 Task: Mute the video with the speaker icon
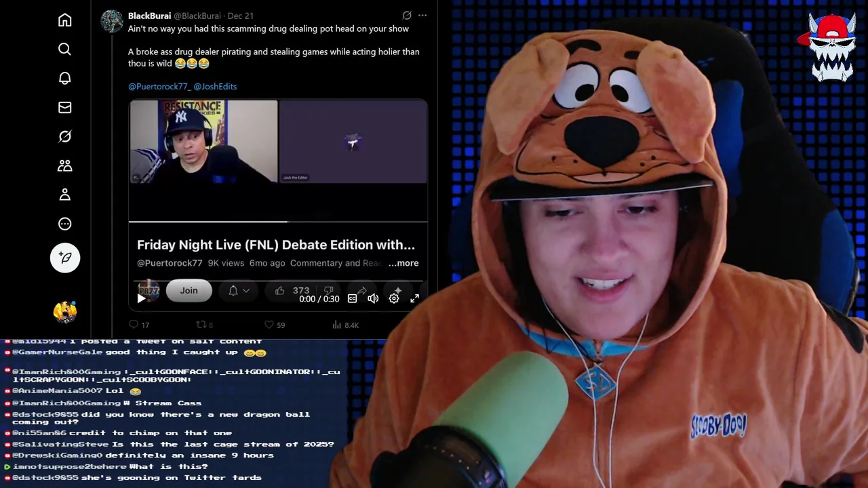point(373,298)
